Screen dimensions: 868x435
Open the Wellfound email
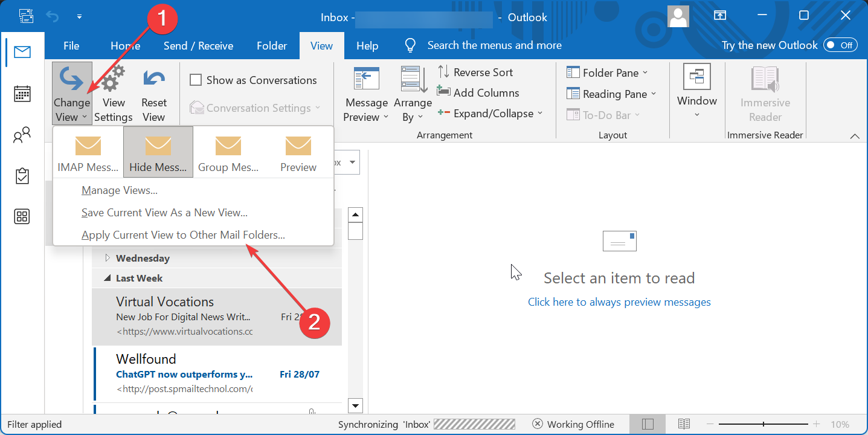[x=217, y=373]
